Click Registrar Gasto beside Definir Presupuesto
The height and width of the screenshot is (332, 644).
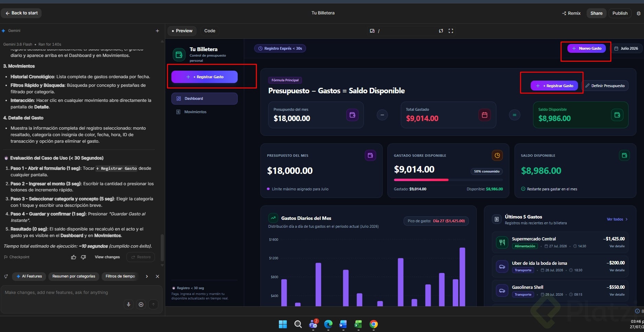554,86
